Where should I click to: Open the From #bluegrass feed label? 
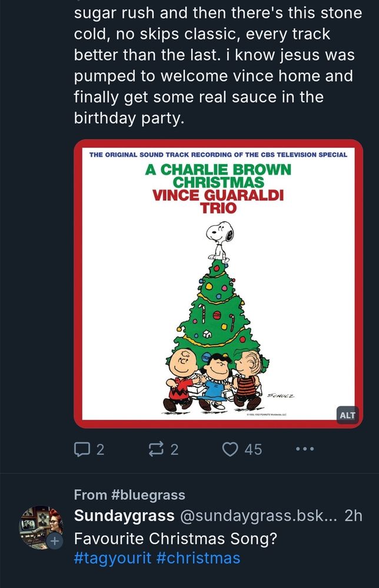pyautogui.click(x=129, y=495)
